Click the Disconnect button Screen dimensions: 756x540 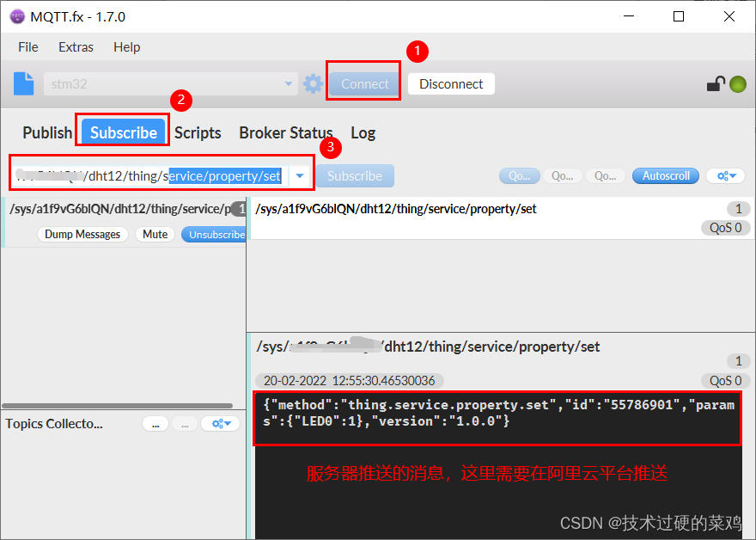451,84
